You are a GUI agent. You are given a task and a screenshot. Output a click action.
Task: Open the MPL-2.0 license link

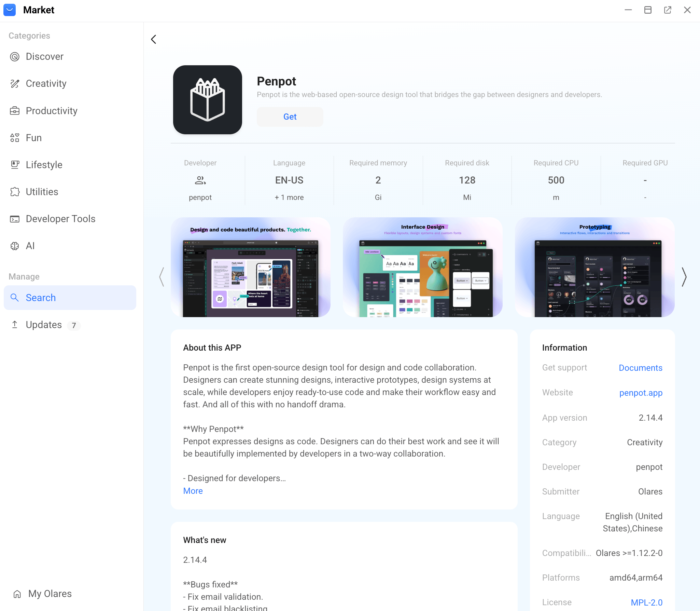pyautogui.click(x=647, y=602)
